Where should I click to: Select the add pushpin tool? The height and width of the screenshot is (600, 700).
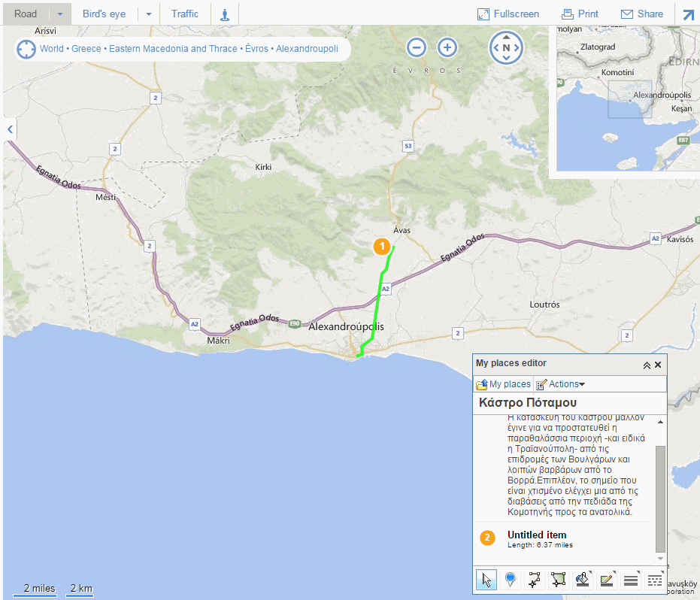(x=511, y=580)
